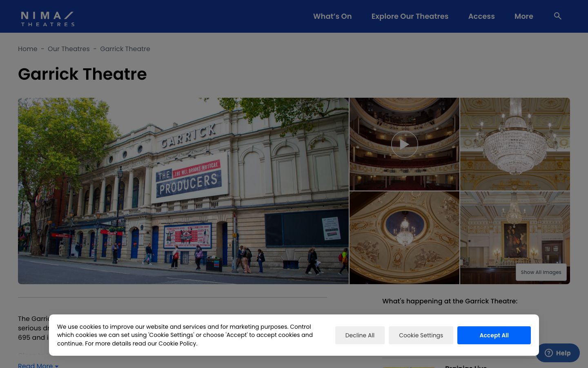Open the Help chat widget
588x368 pixels.
(x=558, y=353)
